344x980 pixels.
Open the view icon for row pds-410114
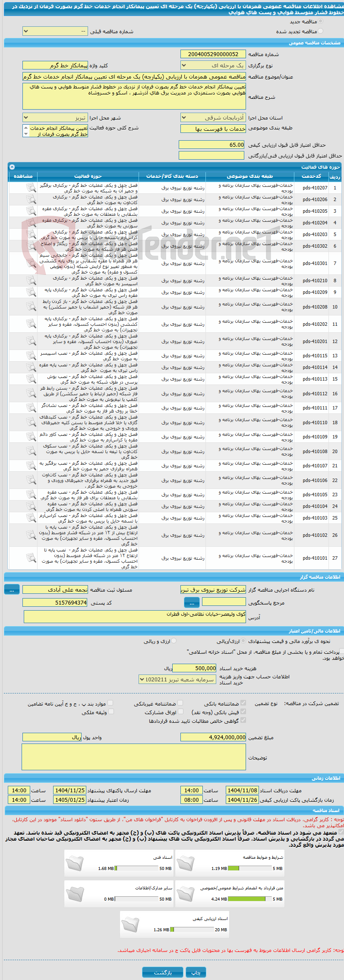click(x=31, y=367)
